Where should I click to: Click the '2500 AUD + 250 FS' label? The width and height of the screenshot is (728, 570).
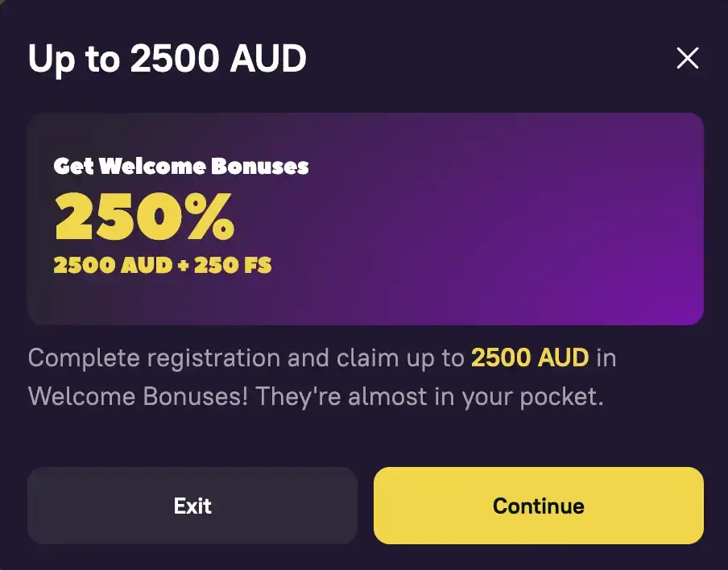pyautogui.click(x=162, y=265)
